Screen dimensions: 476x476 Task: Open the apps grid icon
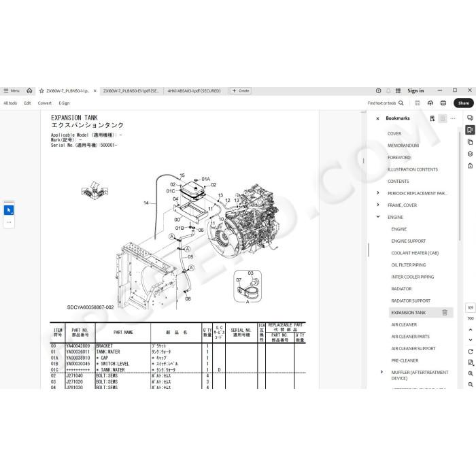(x=398, y=90)
